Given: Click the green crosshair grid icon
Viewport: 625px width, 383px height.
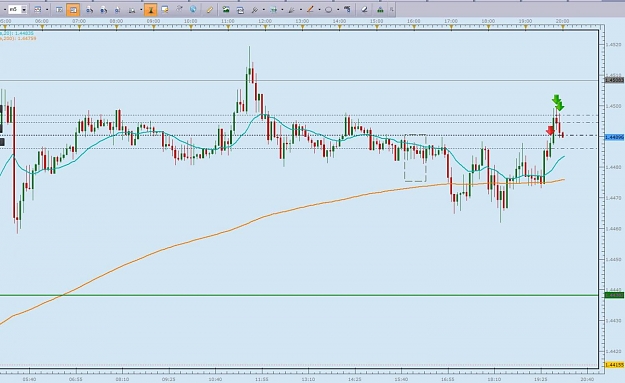Looking at the screenshot, I should click(x=273, y=10).
